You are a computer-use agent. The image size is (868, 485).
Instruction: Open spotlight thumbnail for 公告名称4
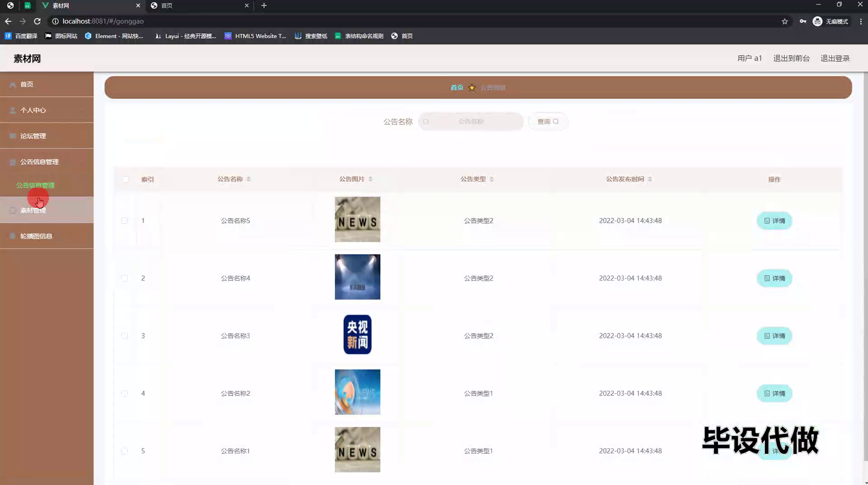point(357,277)
